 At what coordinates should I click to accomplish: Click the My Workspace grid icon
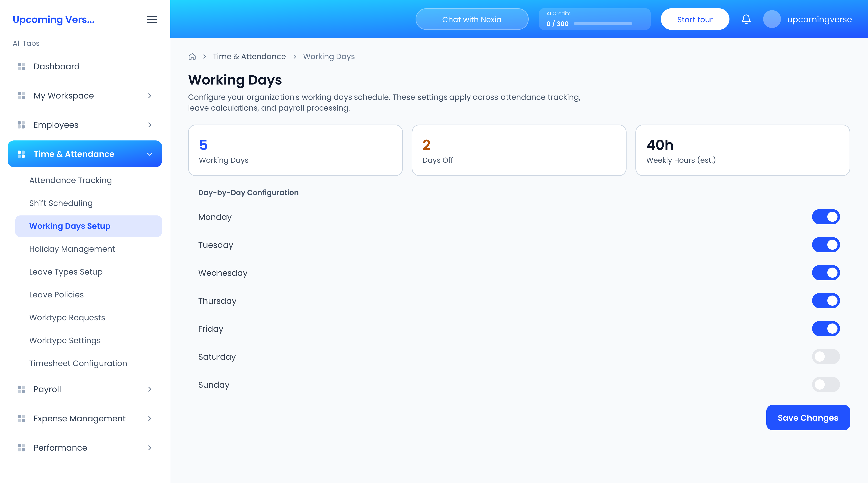click(21, 96)
